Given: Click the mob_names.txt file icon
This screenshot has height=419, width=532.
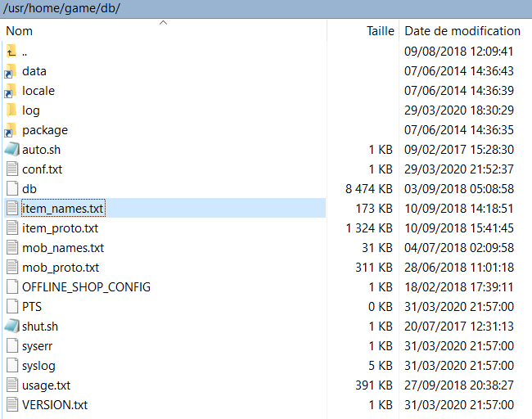Looking at the screenshot, I should pyautogui.click(x=12, y=248).
